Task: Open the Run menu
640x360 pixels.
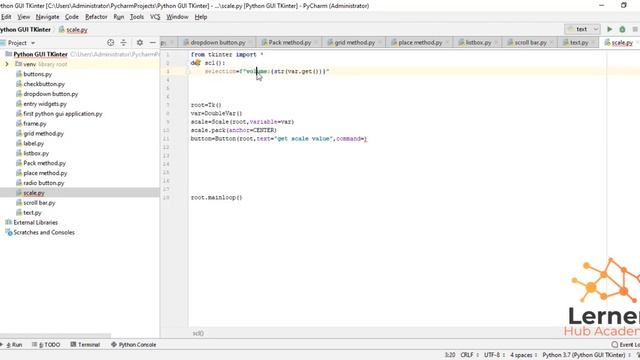Action: tap(119, 17)
